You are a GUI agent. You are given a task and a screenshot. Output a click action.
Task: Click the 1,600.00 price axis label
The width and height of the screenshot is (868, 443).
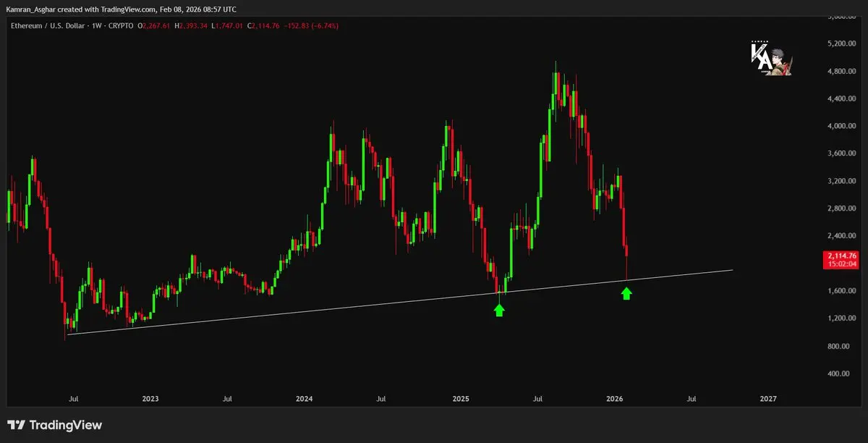841,291
